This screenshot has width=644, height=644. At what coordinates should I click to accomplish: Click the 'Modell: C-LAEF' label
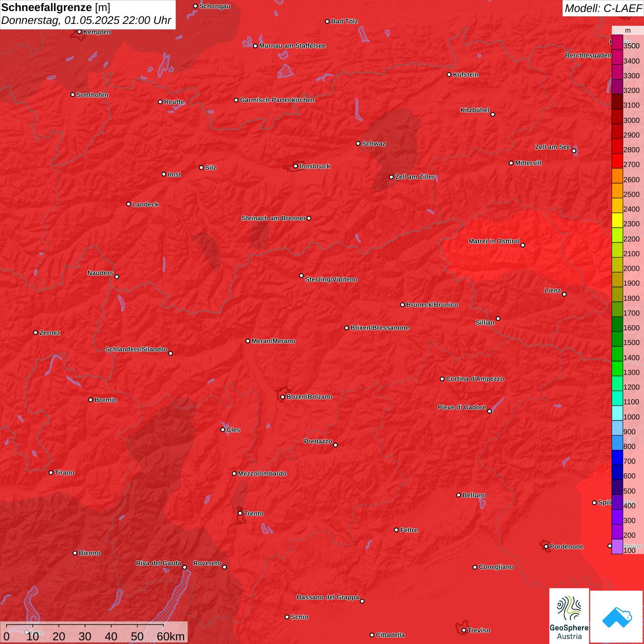pos(603,8)
